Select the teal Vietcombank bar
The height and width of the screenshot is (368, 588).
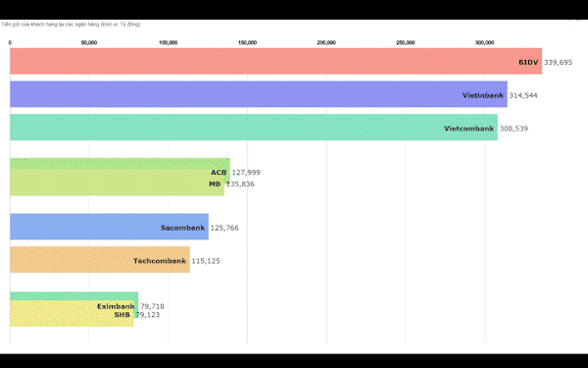coord(254,127)
